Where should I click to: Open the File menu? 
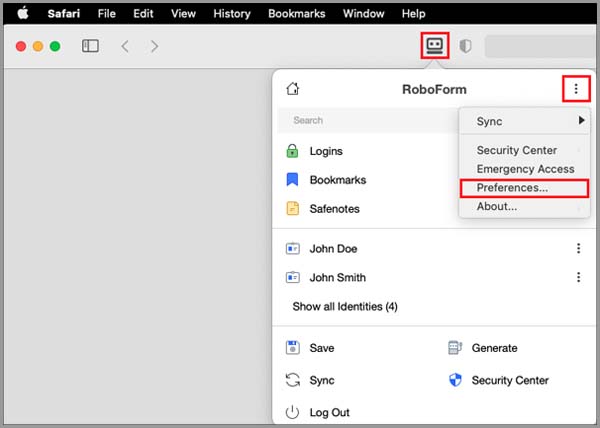click(106, 14)
